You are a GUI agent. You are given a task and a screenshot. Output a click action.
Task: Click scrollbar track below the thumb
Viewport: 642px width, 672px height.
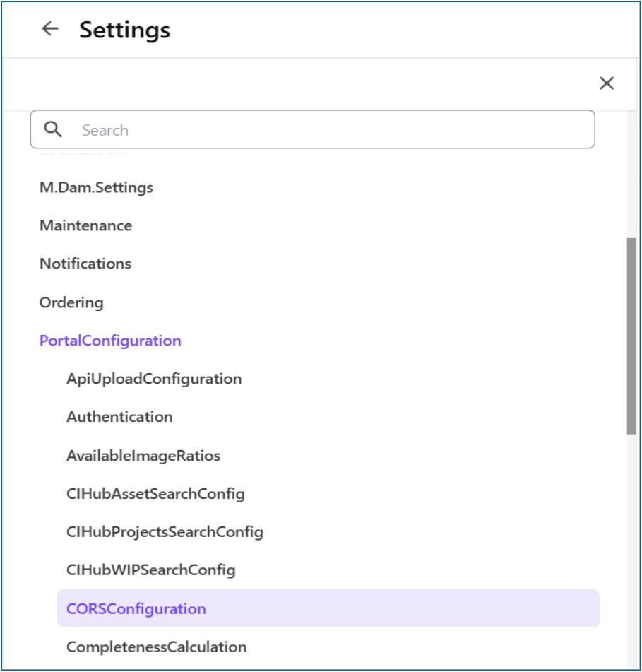tap(631, 551)
